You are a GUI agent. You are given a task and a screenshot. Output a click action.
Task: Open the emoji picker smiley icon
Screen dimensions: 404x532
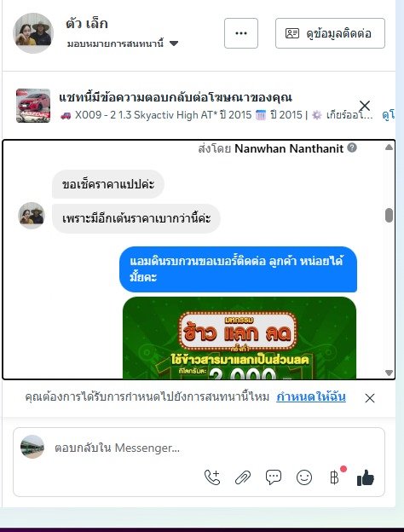304,477
